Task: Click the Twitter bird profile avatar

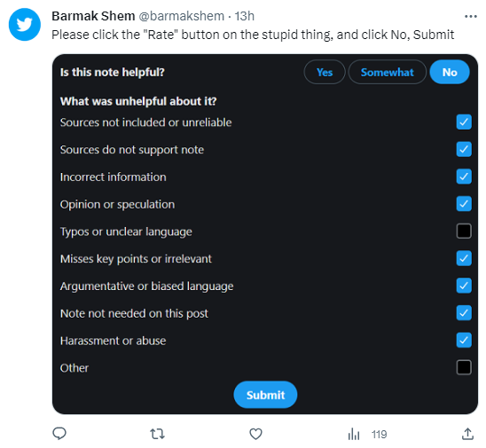Action: tap(25, 25)
